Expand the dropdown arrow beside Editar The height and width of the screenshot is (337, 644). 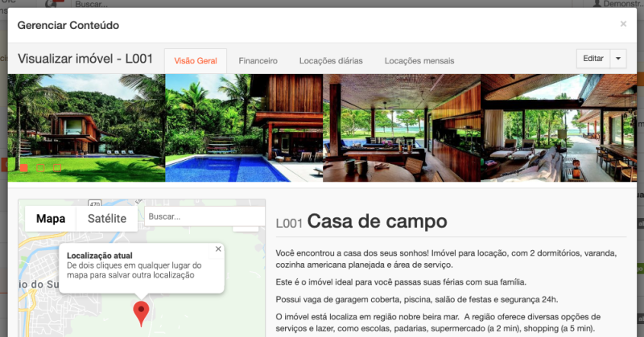pyautogui.click(x=617, y=59)
